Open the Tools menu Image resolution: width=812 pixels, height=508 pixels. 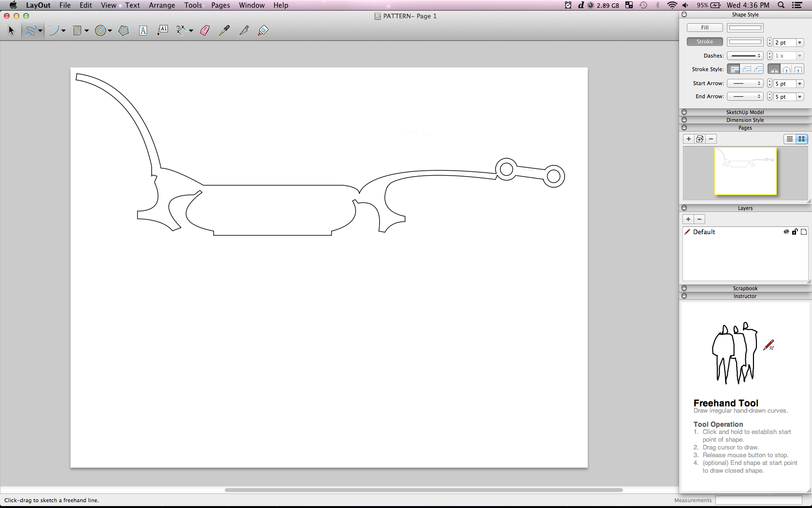pyautogui.click(x=193, y=5)
